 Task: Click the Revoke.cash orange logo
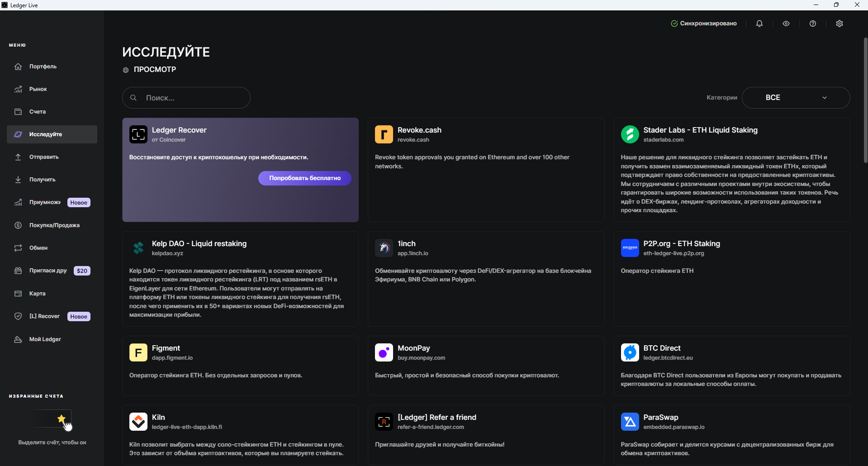(384, 134)
